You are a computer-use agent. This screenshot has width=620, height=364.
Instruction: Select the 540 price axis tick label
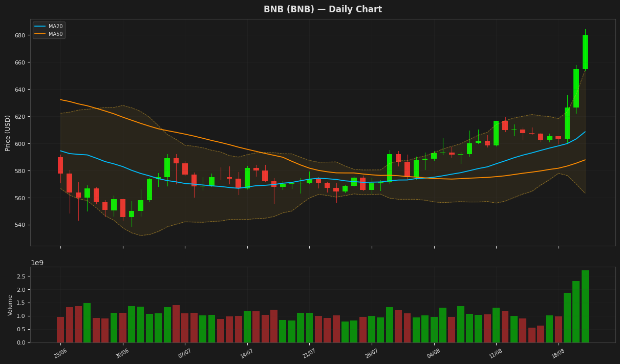[20, 225]
